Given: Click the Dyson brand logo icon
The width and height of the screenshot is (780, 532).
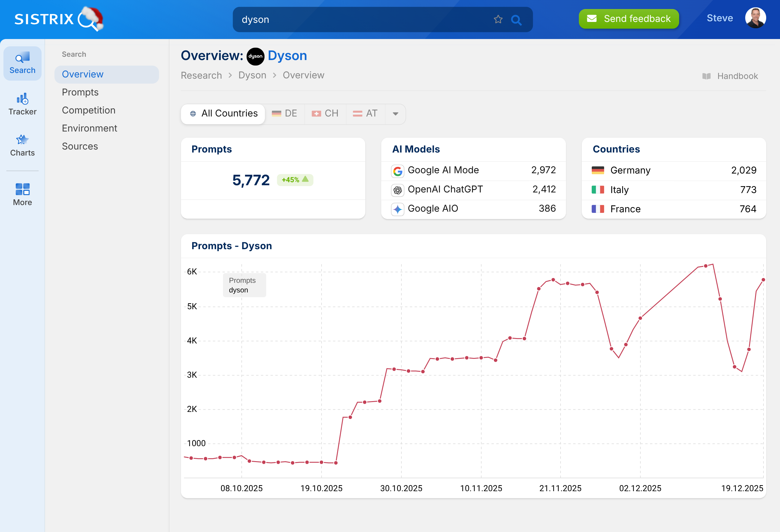Looking at the screenshot, I should click(255, 56).
